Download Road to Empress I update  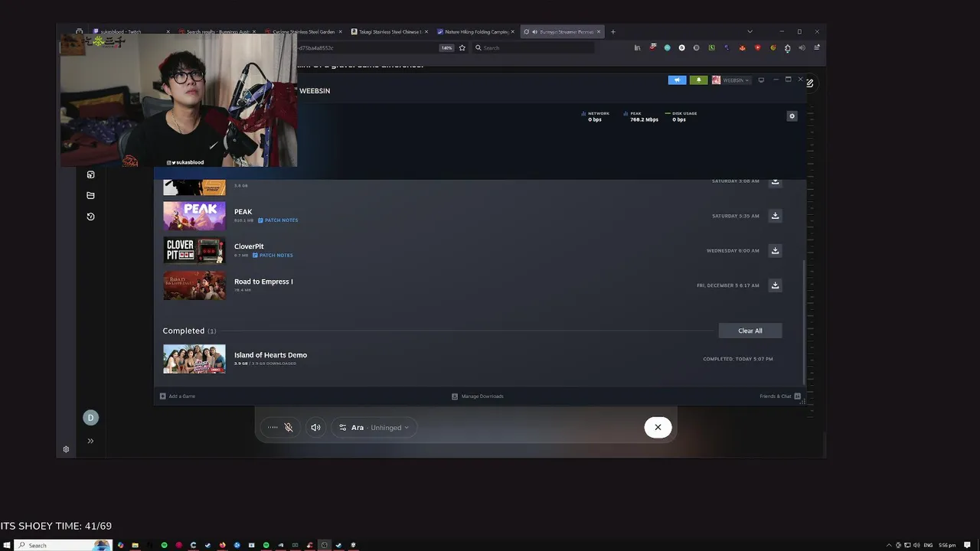(x=775, y=285)
